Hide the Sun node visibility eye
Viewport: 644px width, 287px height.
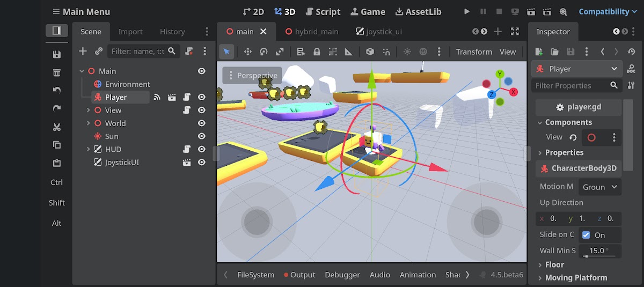pos(202,136)
